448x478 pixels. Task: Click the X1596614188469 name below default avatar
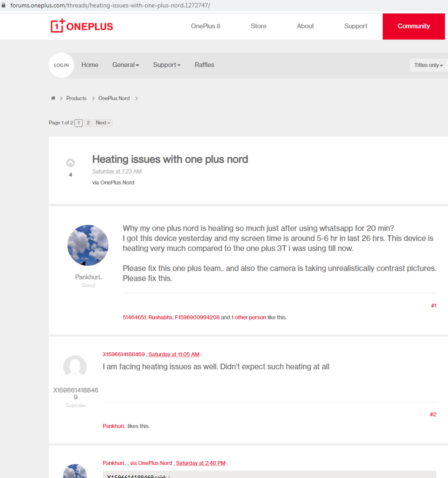pos(76,393)
